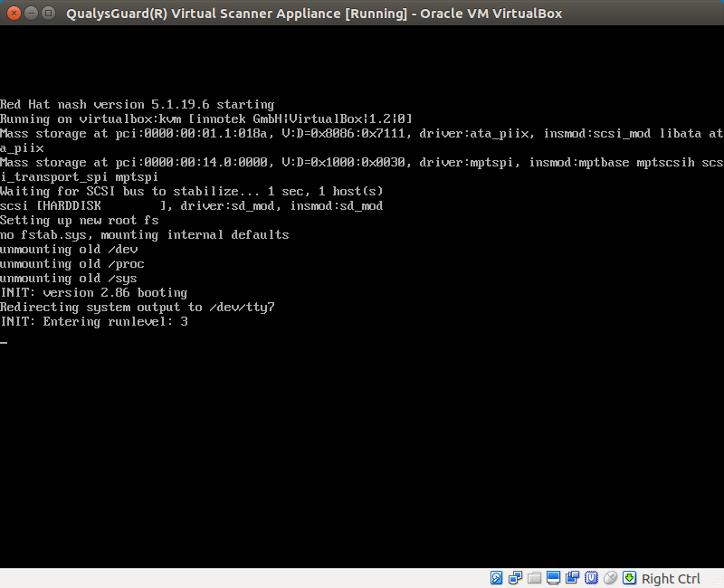724x588 pixels.
Task: Click the green arrow keyboard capture icon
Action: click(x=629, y=578)
